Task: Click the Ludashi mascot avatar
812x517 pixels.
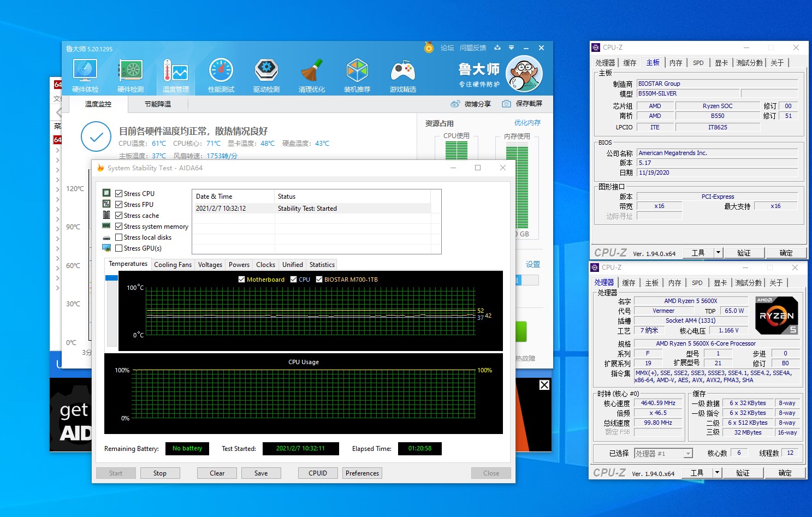Action: [x=524, y=74]
